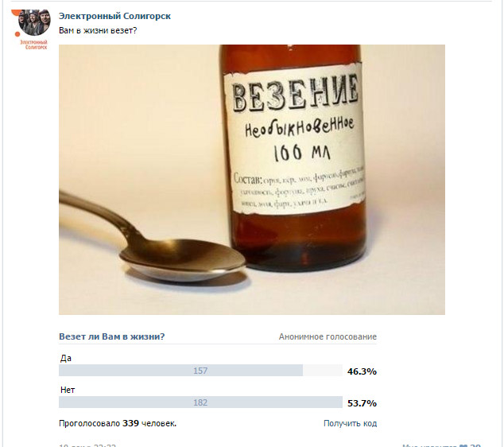The width and height of the screenshot is (504, 447).
Task: Open the post timestamp link at bottom
Action: (x=87, y=445)
